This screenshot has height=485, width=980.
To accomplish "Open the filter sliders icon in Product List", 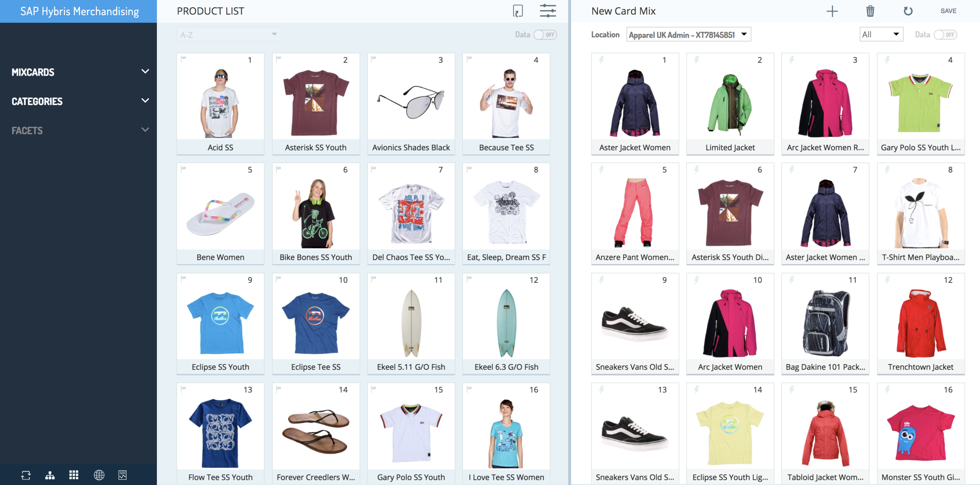I will pyautogui.click(x=548, y=11).
